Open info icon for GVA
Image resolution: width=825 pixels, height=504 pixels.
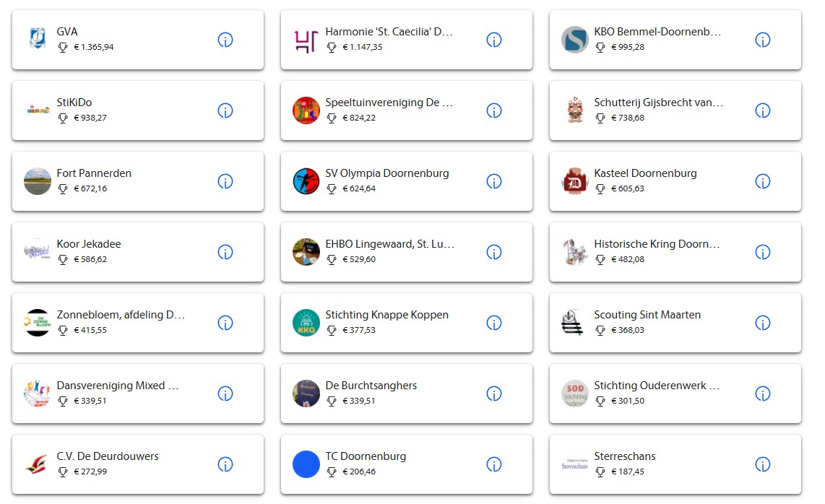(x=225, y=40)
